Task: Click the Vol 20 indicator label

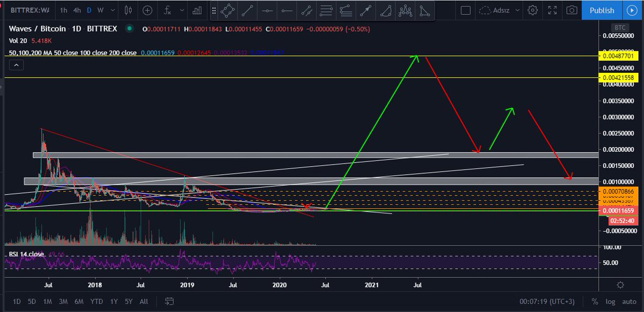Action: 18,40
